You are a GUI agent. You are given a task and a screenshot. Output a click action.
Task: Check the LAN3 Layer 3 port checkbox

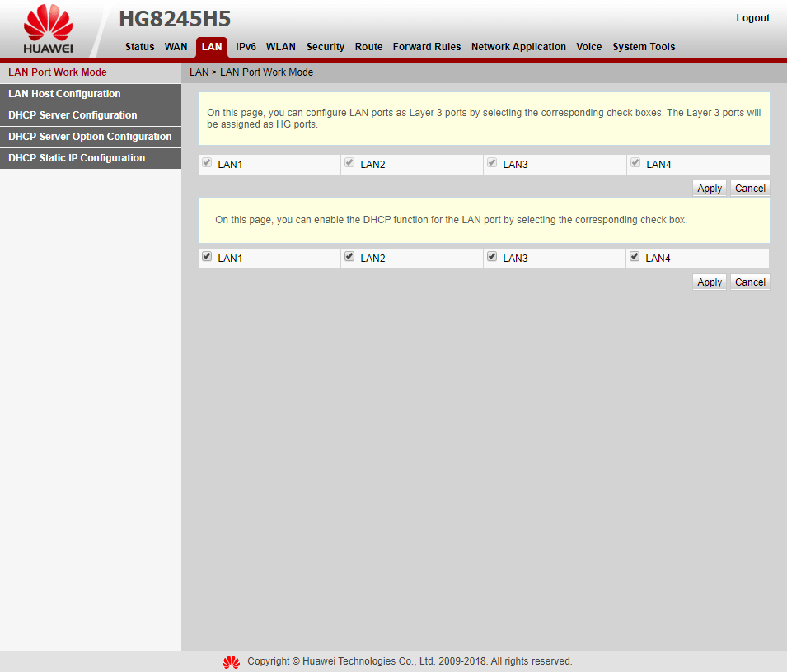[x=492, y=162]
